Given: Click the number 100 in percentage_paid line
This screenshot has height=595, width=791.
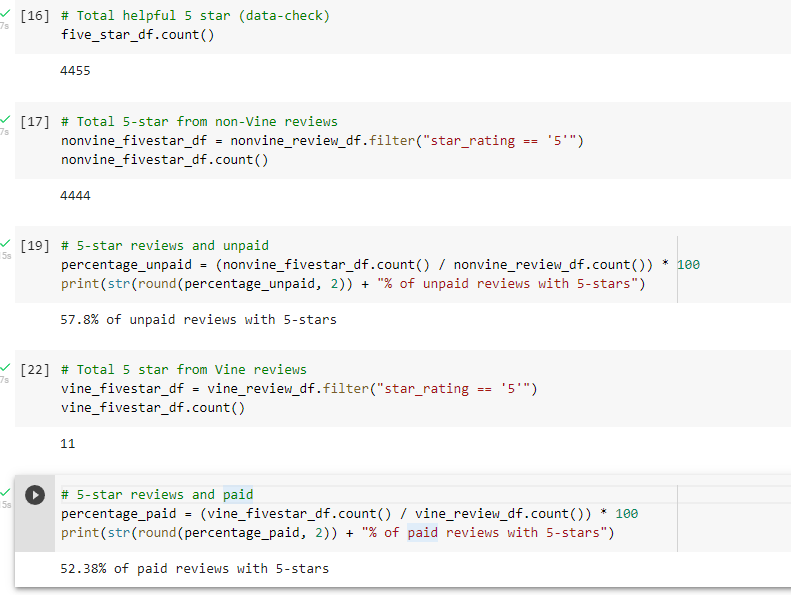Looking at the screenshot, I should 627,514.
